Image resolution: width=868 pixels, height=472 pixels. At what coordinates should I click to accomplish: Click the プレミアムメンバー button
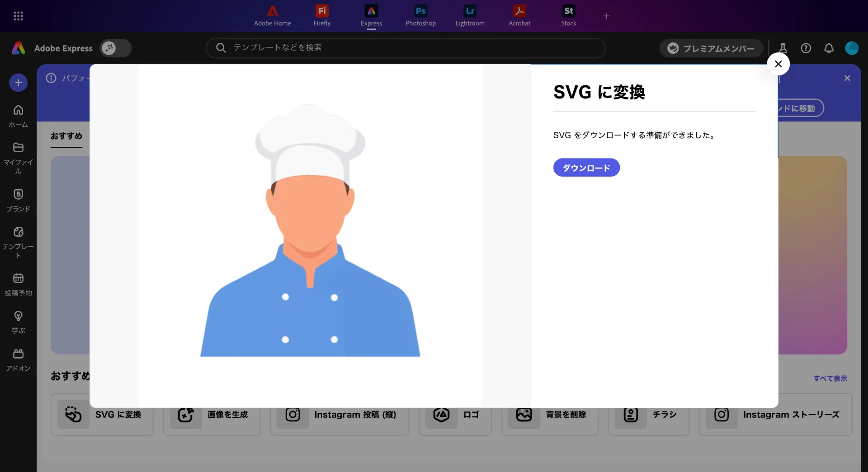tap(711, 48)
